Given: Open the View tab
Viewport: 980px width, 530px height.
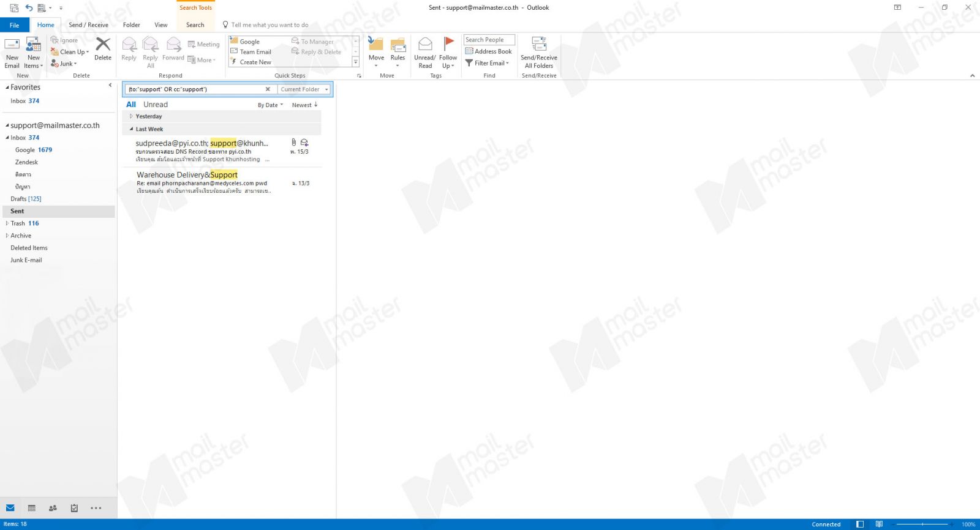Looking at the screenshot, I should click(161, 25).
